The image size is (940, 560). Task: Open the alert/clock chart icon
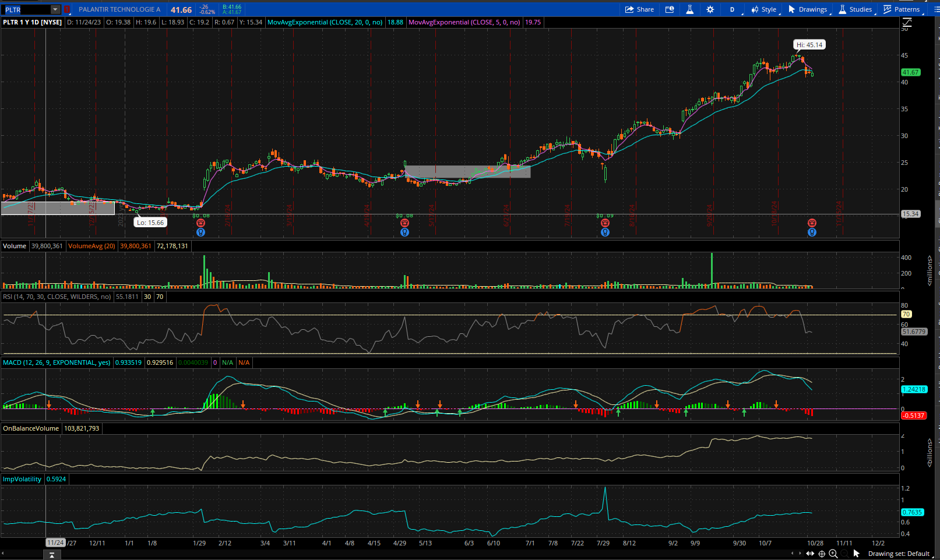pos(670,9)
